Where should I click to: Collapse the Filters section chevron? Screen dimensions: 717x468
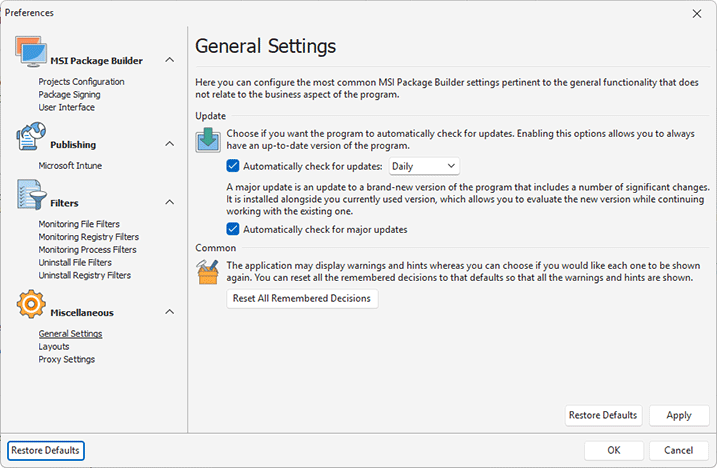(169, 203)
